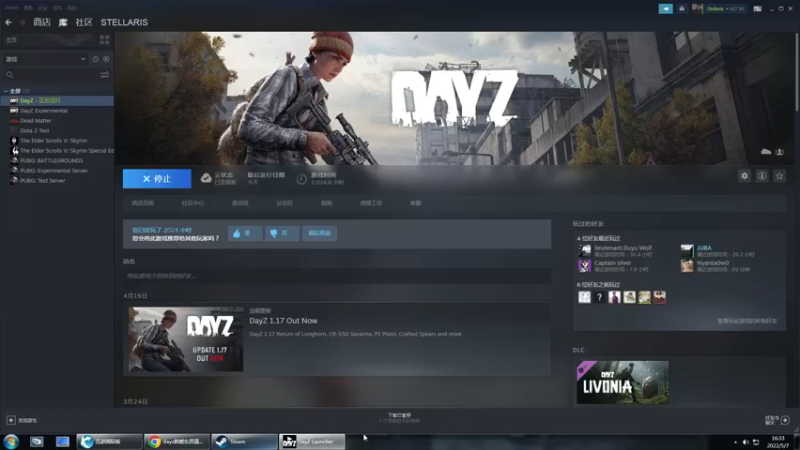
Task: Open the DayZ game info icon
Action: [x=762, y=176]
